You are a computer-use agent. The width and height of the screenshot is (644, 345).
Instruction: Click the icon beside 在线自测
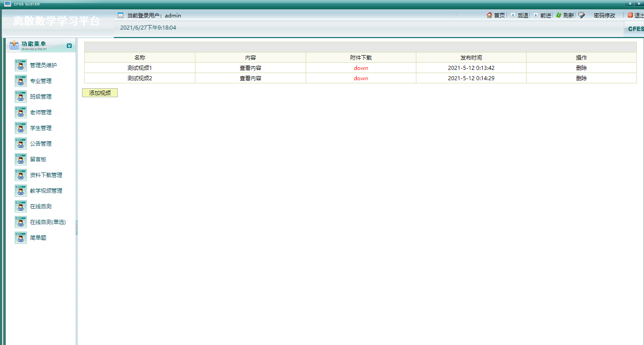tap(21, 207)
